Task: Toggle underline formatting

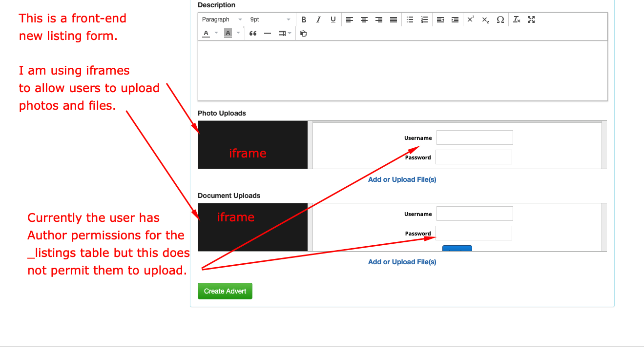Action: pyautogui.click(x=333, y=20)
